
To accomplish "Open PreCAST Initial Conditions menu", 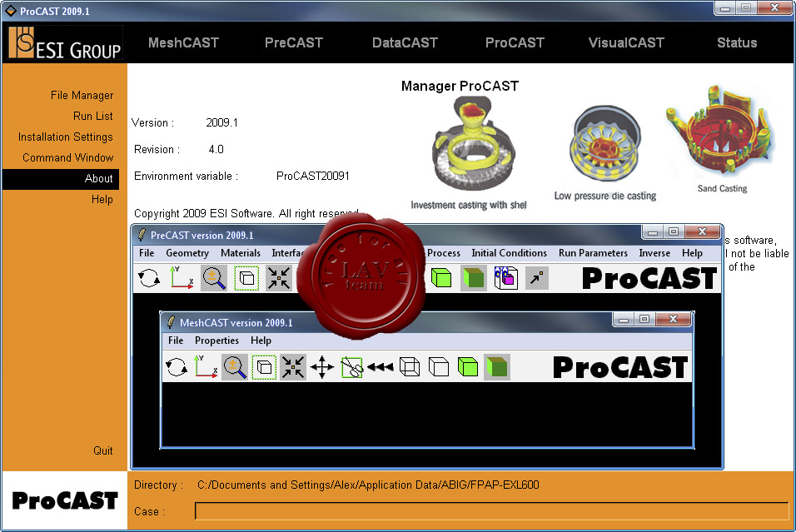I will pos(510,253).
